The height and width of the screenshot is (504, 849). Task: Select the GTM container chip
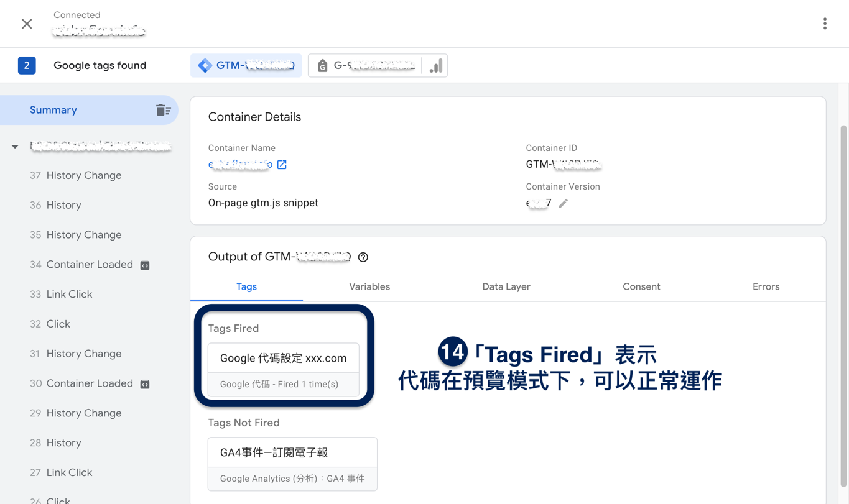[246, 65]
